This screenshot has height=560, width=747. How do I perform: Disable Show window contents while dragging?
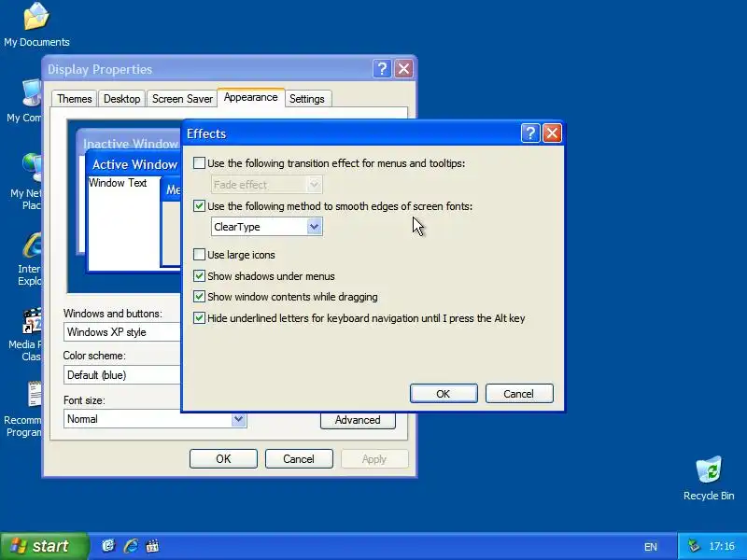(x=199, y=297)
